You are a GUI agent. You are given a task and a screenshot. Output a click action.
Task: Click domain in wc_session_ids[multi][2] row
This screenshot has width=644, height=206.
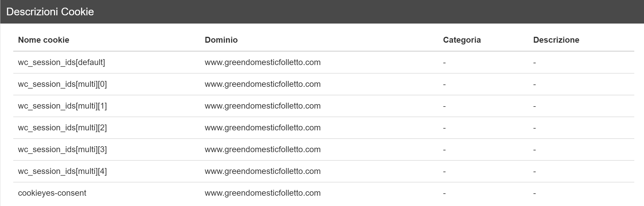(x=263, y=128)
